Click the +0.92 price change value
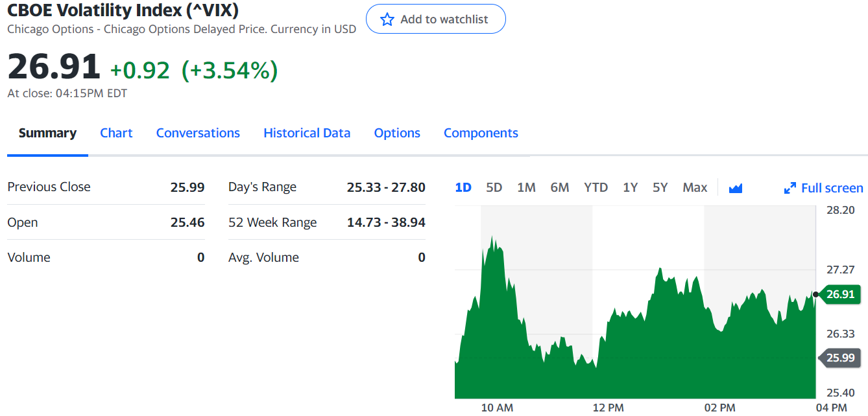 click(x=140, y=70)
